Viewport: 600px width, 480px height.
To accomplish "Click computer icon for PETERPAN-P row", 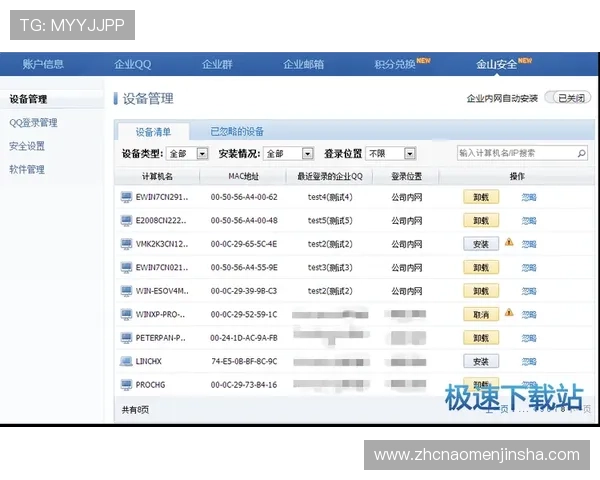I will 126,338.
